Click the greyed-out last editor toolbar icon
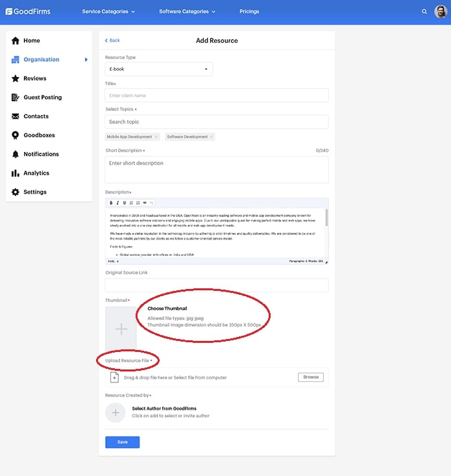Screen dimensions: 451x476 (x=151, y=203)
